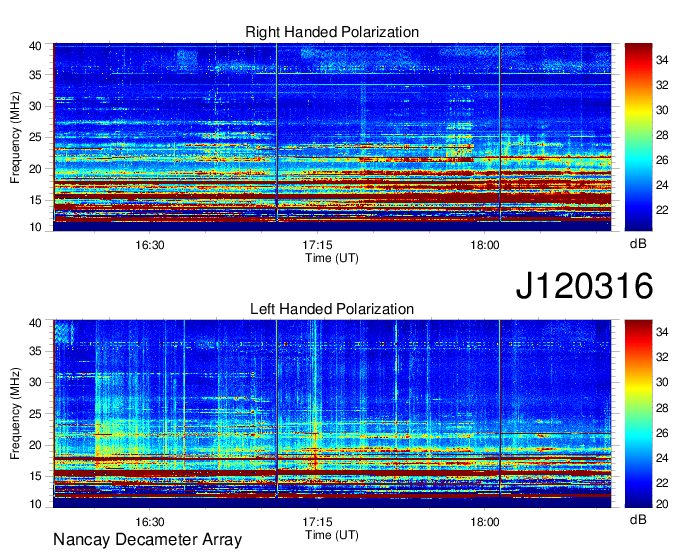
Task: Click the top colorbar 30 dB label
Action: click(662, 110)
